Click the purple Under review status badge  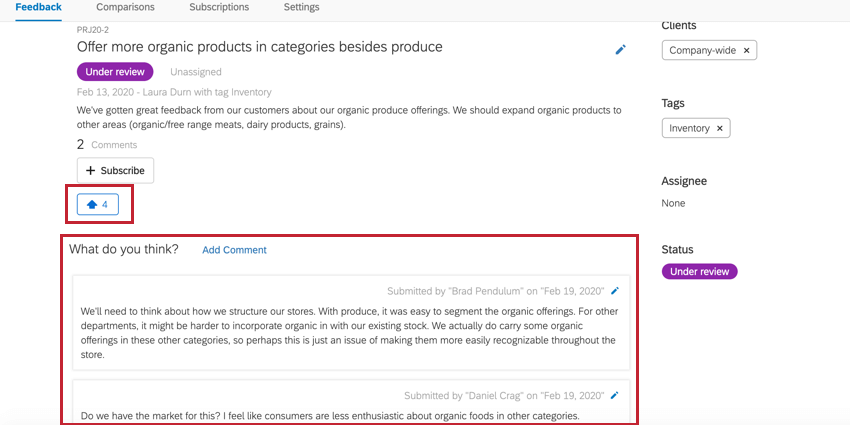coord(115,72)
